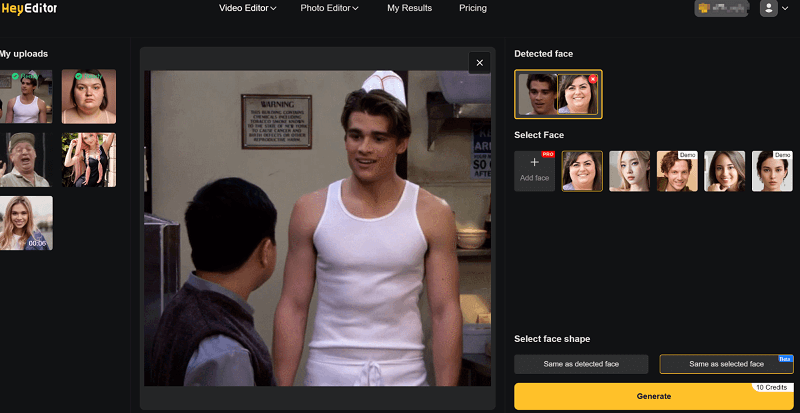The height and width of the screenshot is (413, 800).
Task: Expand the account chevron next to avatar
Action: point(785,8)
